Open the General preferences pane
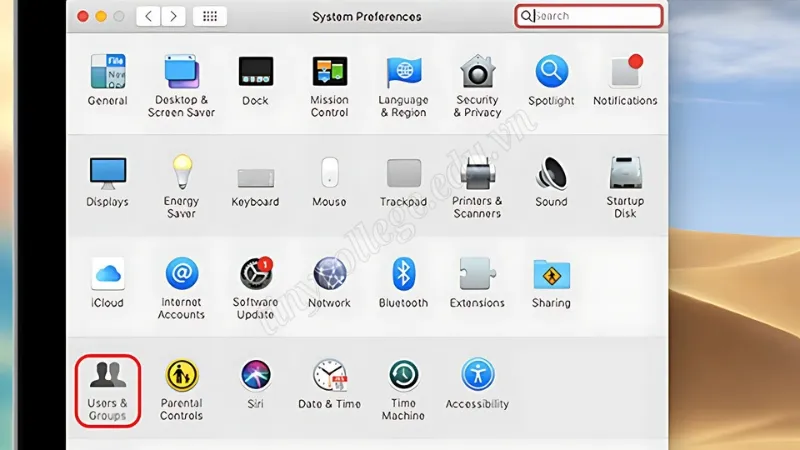This screenshot has height=450, width=800. pos(108,80)
